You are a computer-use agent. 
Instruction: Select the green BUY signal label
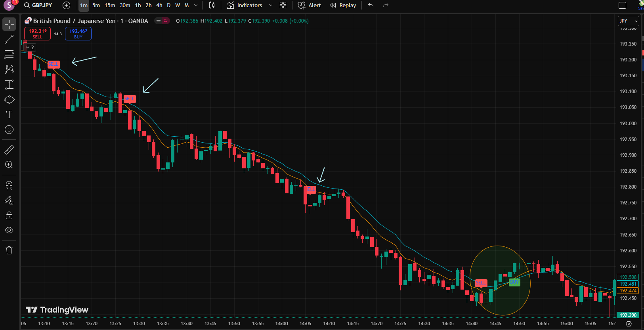click(x=514, y=282)
